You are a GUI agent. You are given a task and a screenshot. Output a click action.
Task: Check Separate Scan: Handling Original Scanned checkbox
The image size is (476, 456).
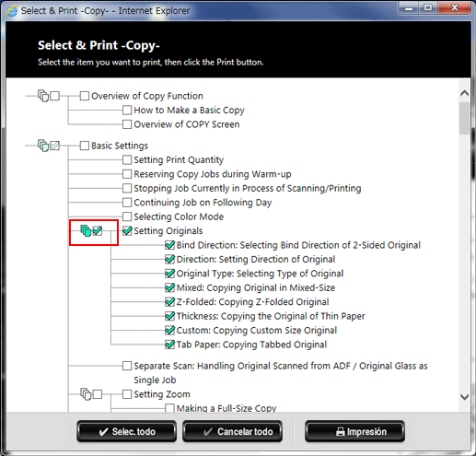point(127,366)
